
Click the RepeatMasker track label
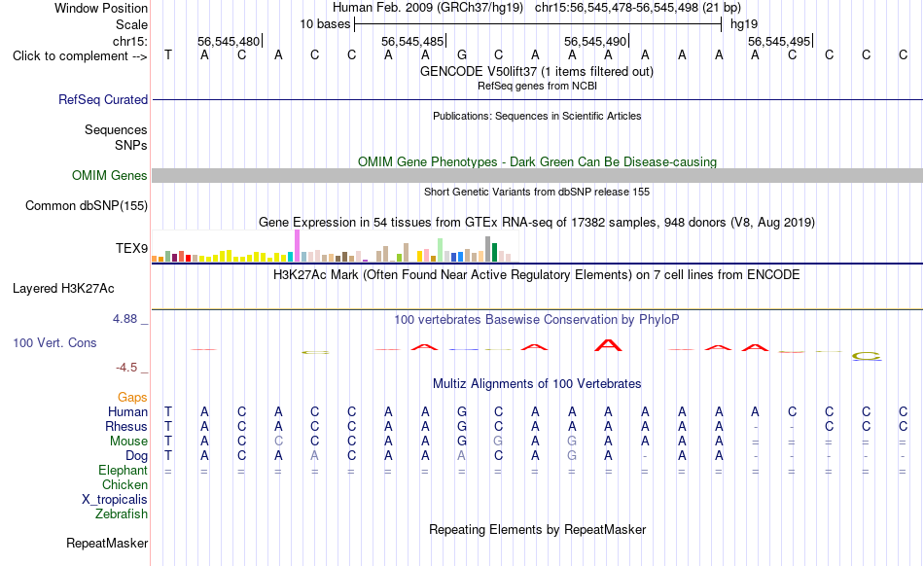click(x=107, y=543)
